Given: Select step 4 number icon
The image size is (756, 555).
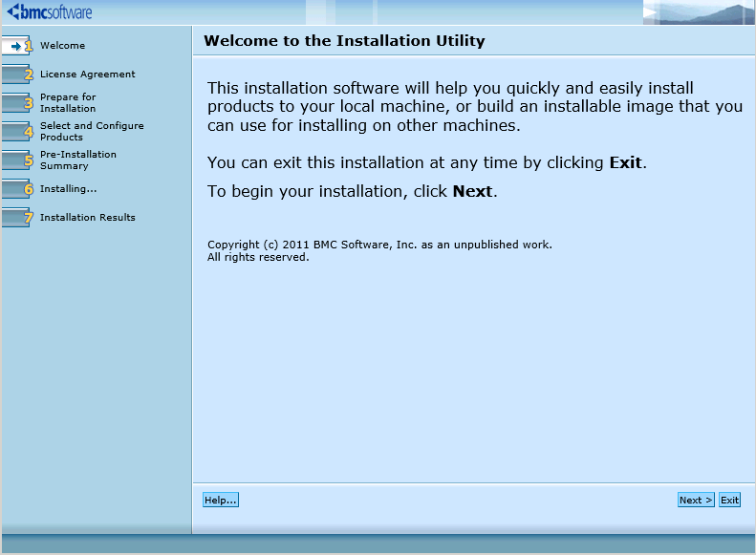Looking at the screenshot, I should pyautogui.click(x=29, y=132).
